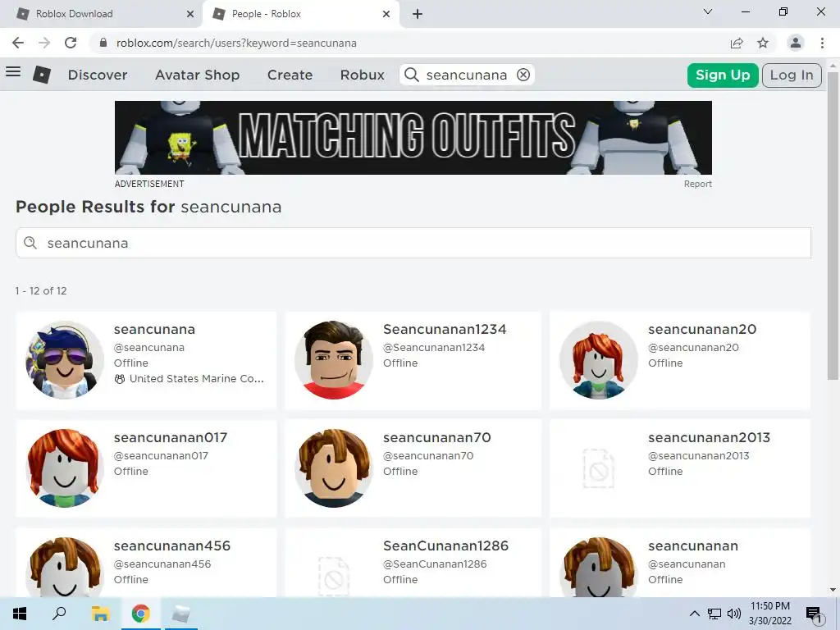Open SeanCunanan1286 profile name
The height and width of the screenshot is (630, 840).
click(445, 546)
